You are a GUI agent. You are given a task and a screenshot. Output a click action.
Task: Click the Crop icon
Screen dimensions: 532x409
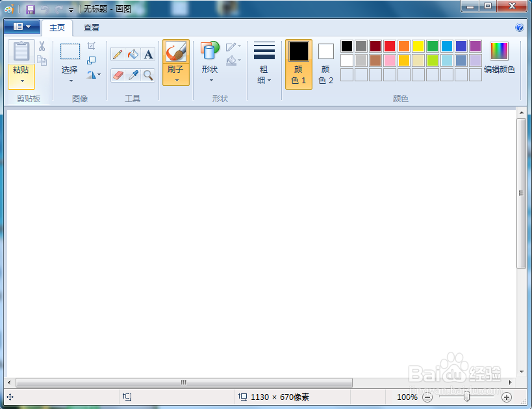(x=92, y=46)
